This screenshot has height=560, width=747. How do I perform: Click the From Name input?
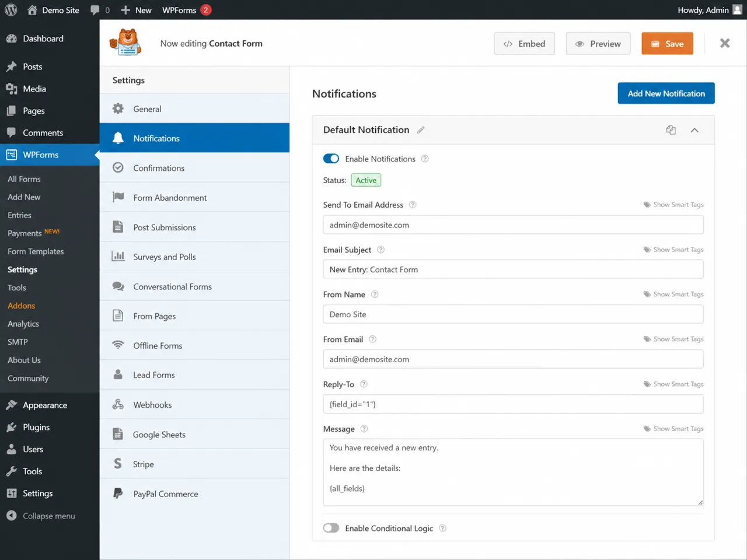pos(513,314)
